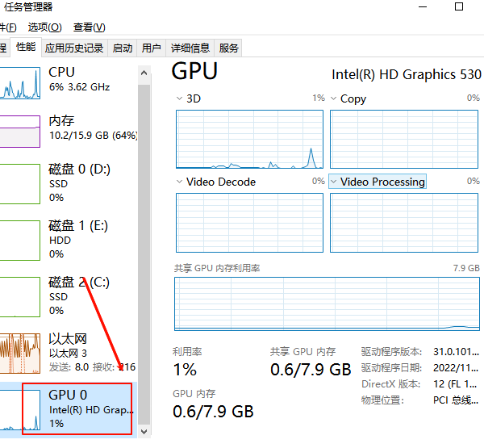Open the Copy engine dropdown
Image resolution: width=484 pixels, height=448 pixels.
[x=334, y=98]
